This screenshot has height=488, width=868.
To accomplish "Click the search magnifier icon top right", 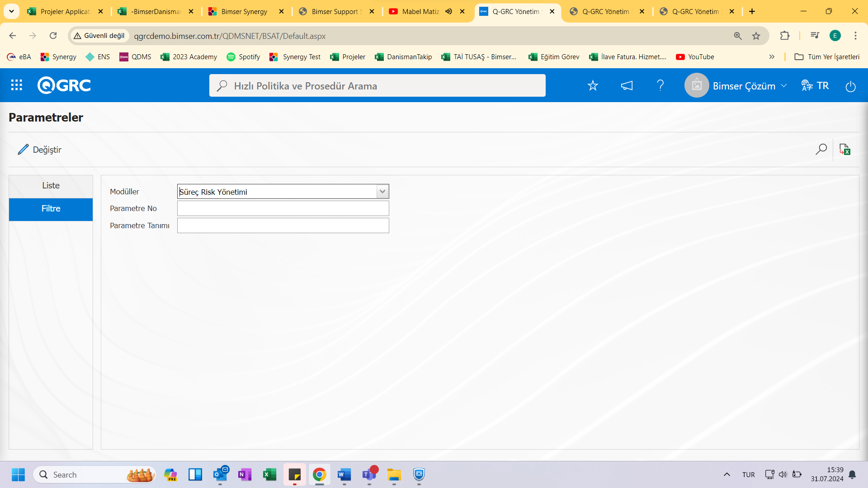I will (821, 149).
